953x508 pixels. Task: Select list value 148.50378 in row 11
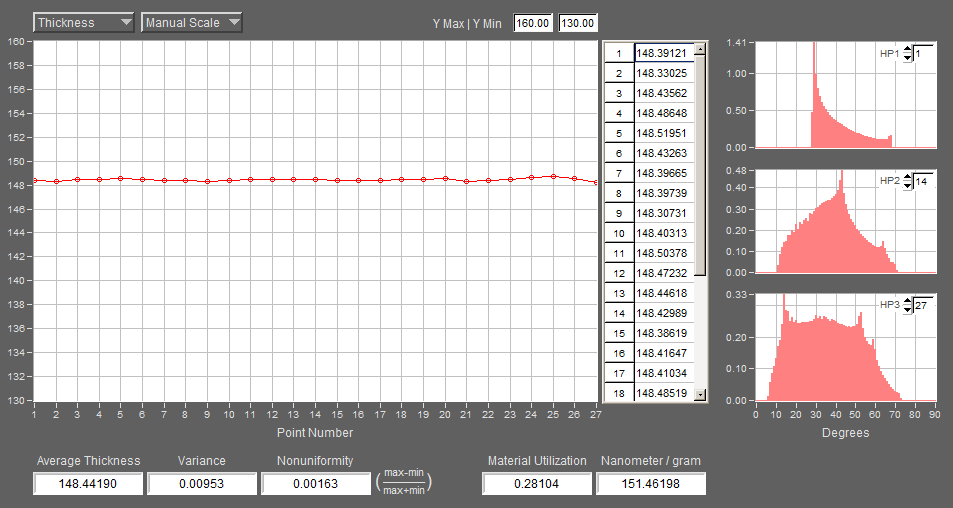[664, 253]
